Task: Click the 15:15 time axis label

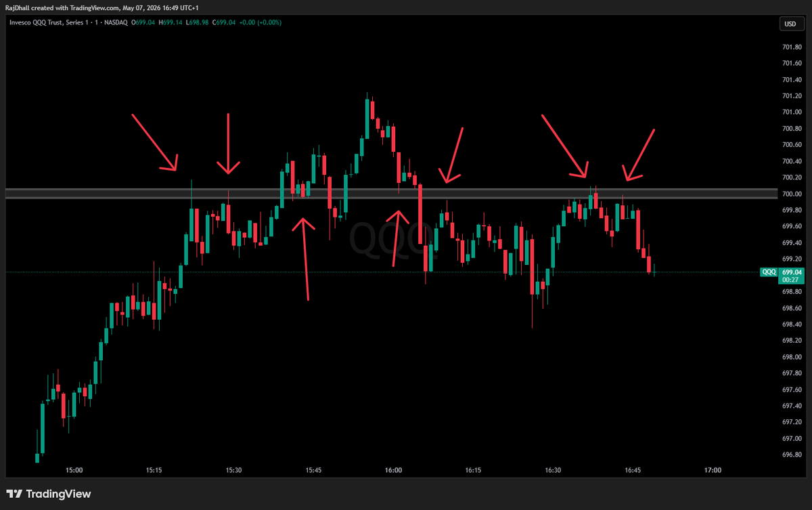Action: [x=154, y=470]
